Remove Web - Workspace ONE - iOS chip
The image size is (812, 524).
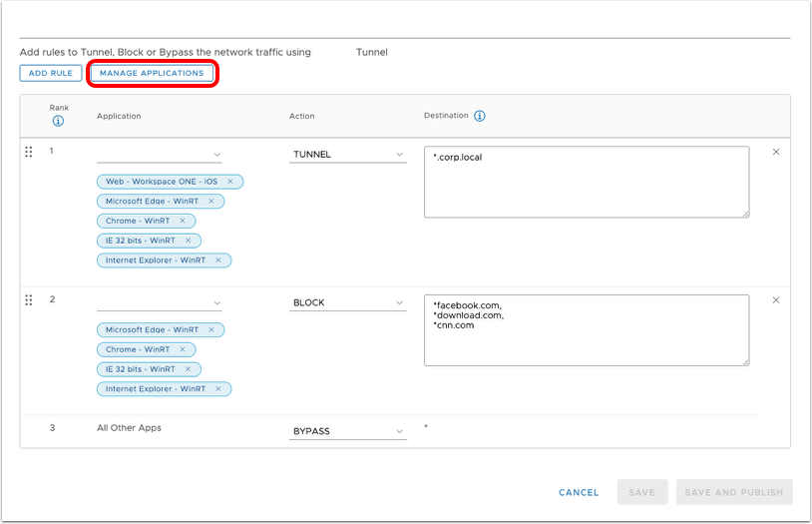point(230,182)
